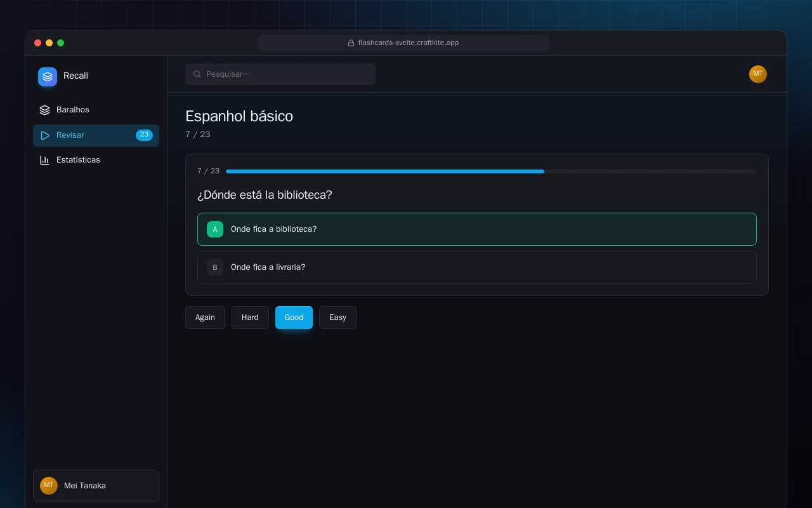Viewport: 812px width, 508px height.
Task: Open the Revisar section
Action: tap(96, 135)
